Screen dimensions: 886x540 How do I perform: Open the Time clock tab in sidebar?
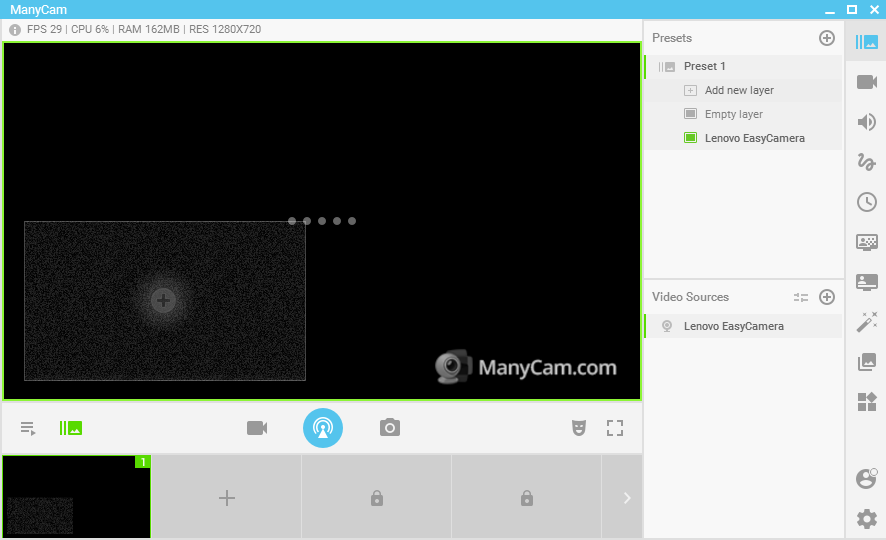tap(866, 202)
